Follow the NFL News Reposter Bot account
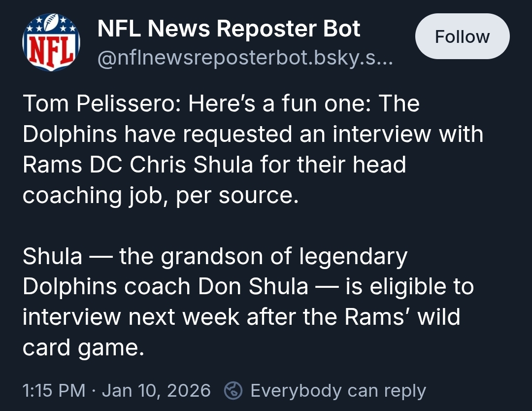This screenshot has height=411, width=532. pyautogui.click(x=462, y=36)
